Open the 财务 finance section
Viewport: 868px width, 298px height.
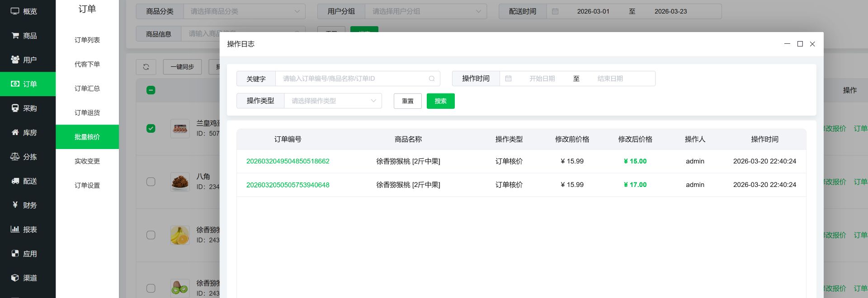click(x=28, y=205)
